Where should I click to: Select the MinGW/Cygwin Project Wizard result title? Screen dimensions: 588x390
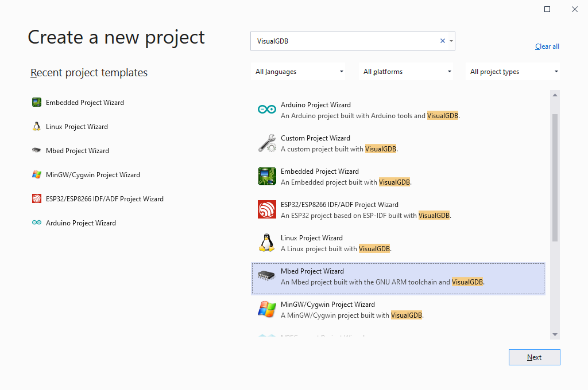tap(328, 305)
